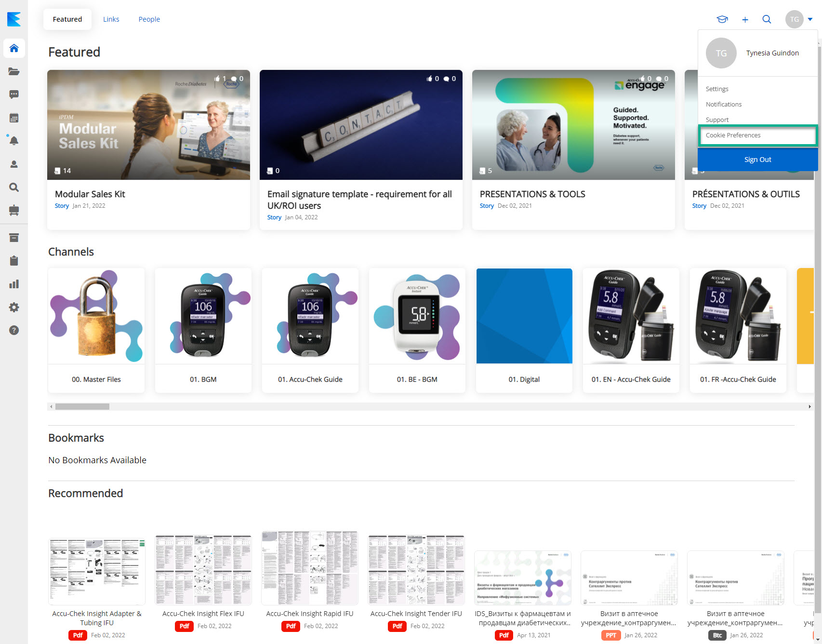Open the Email signature template story title

(359, 200)
